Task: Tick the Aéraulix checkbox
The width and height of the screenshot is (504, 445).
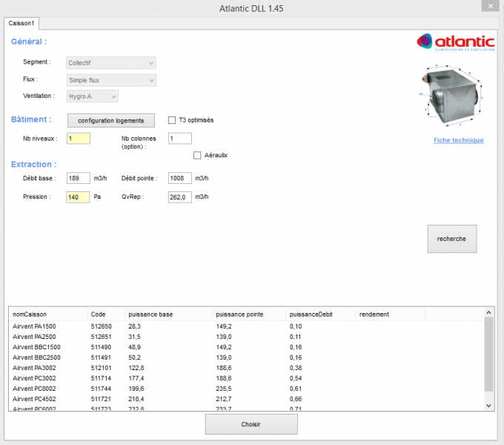Action: [x=197, y=155]
